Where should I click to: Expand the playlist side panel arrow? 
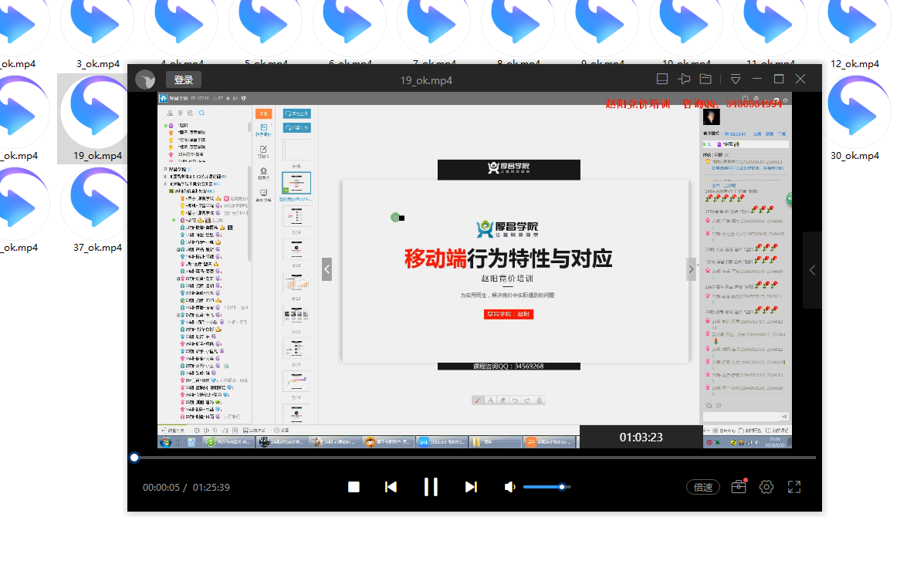[x=812, y=270]
